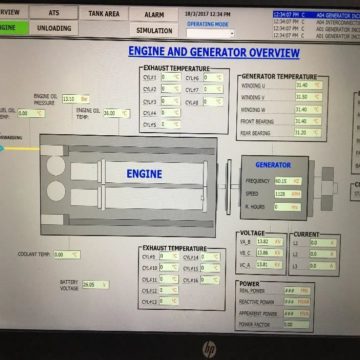360x360 pixels.
Task: Click the GENERATOR unit graphic
Action: point(274,187)
